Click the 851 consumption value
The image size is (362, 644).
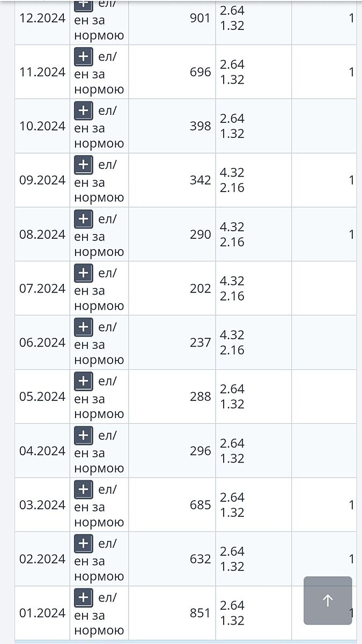pos(200,613)
